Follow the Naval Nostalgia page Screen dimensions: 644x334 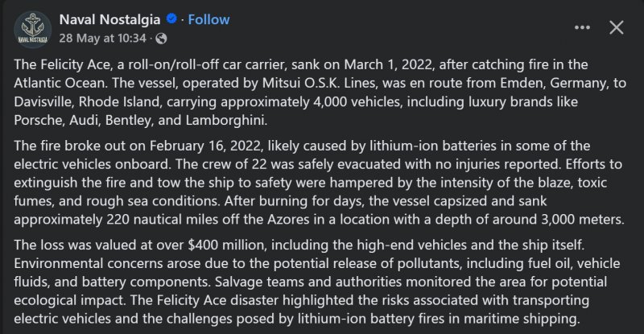click(x=208, y=19)
